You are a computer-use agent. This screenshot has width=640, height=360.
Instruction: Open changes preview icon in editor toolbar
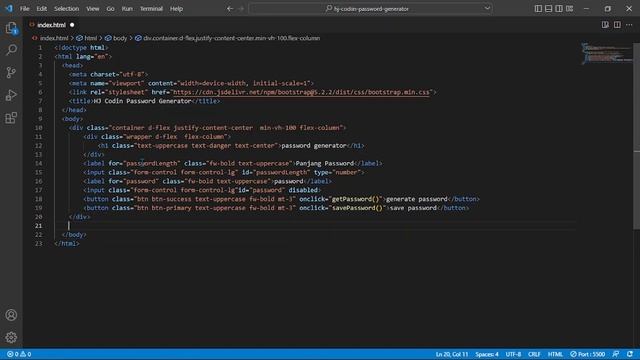point(605,25)
